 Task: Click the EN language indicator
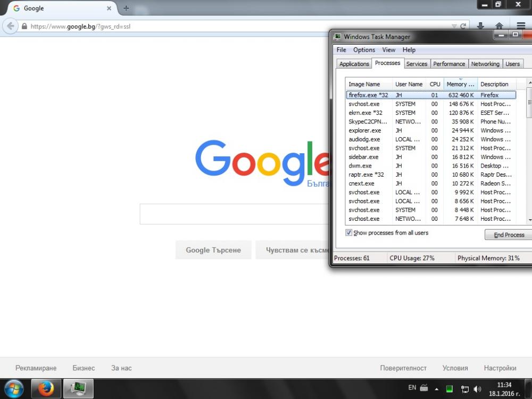(412, 387)
